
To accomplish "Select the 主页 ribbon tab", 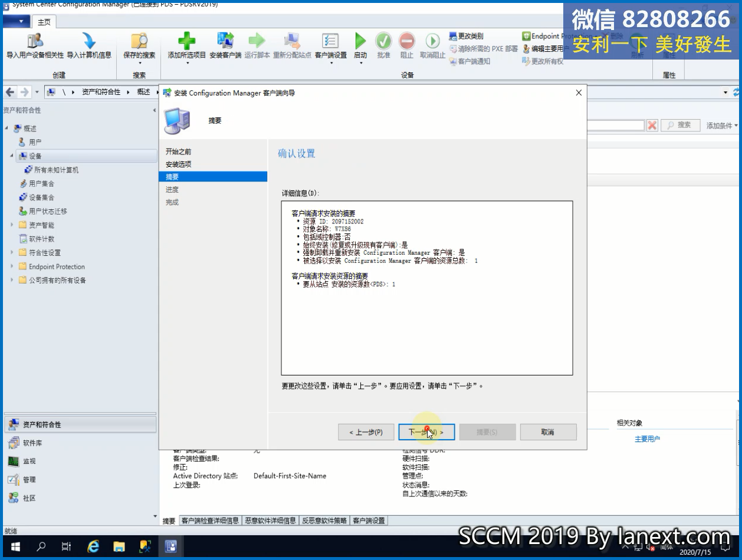I will [44, 22].
